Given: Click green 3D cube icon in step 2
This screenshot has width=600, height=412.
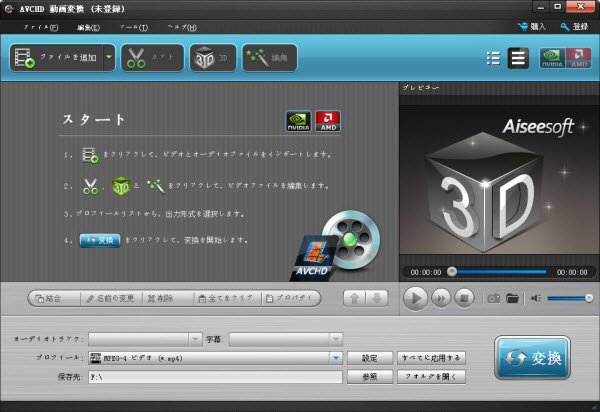Looking at the screenshot, I should [x=121, y=186].
